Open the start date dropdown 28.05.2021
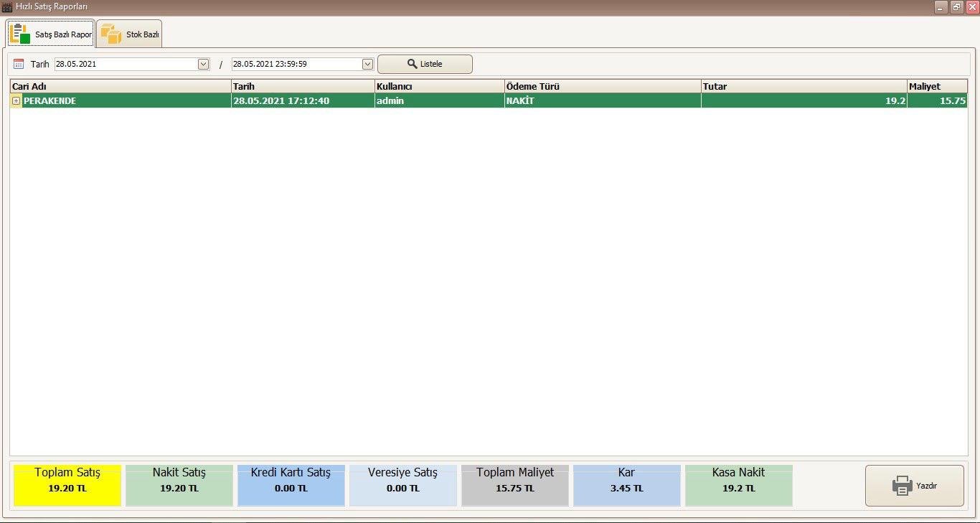980x523 pixels. [203, 64]
